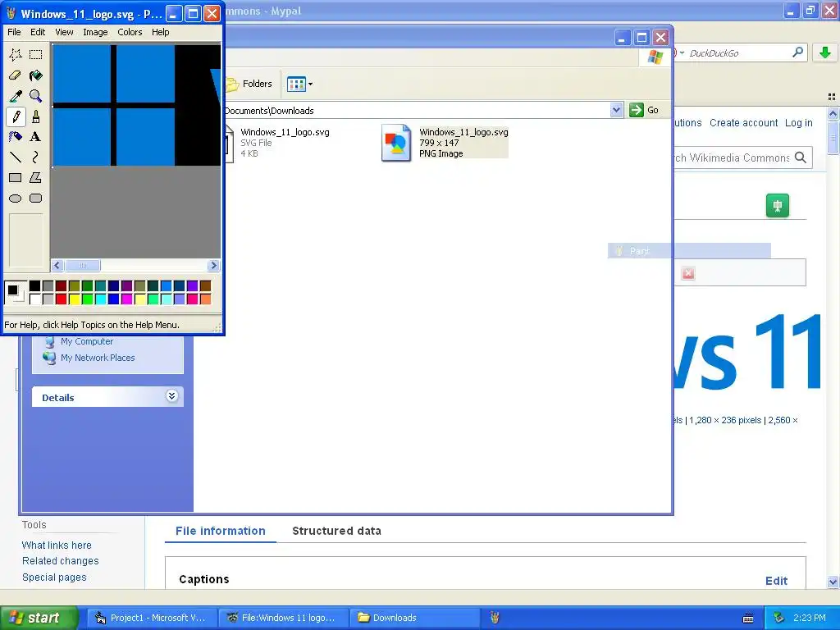
Task: Click the Wikimedia Commons search magnifier
Action: [x=801, y=157]
